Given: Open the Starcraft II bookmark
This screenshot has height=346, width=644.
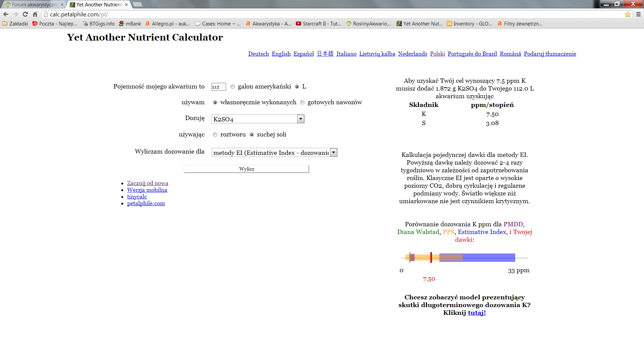Looking at the screenshot, I should point(318,24).
